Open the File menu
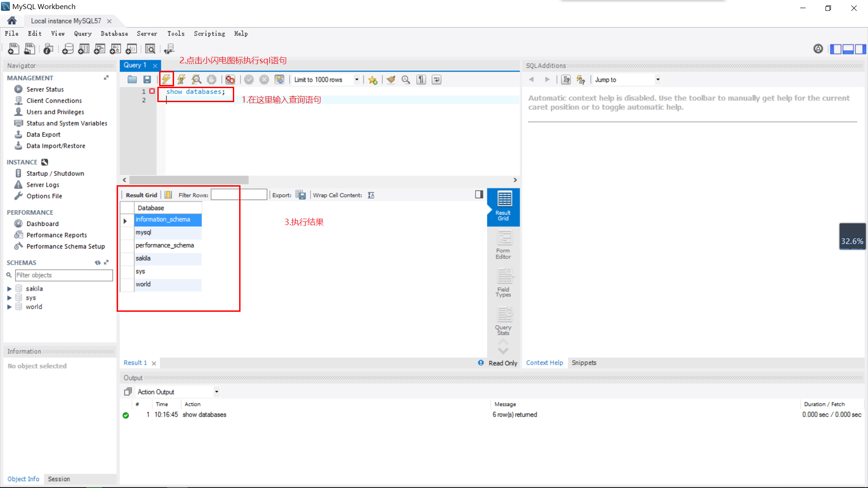 [x=12, y=33]
